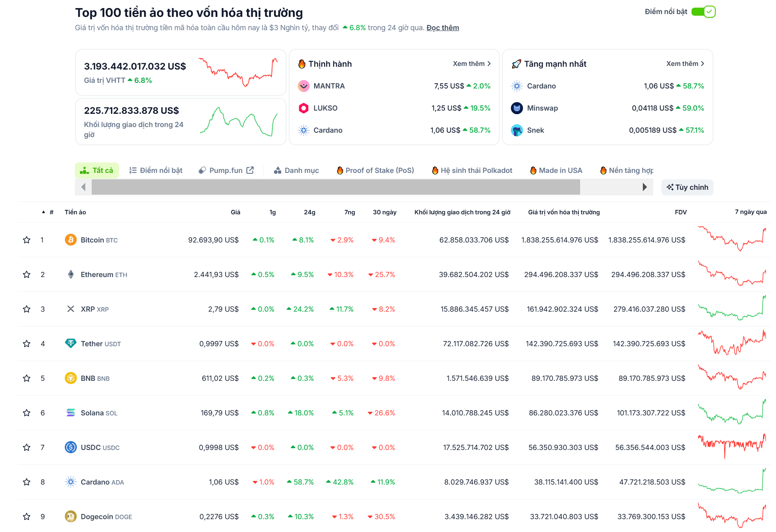Sort by the 24g change column
The image size is (776, 532).
click(309, 212)
